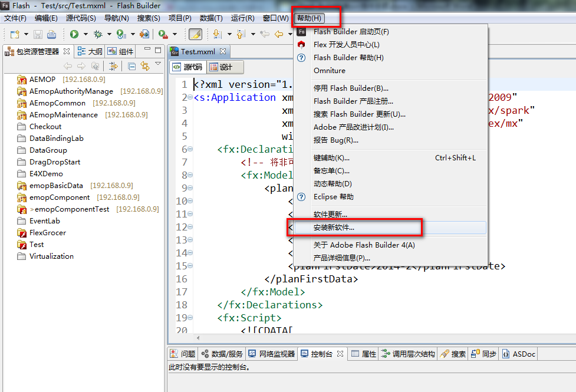Click the Save disk icon
The width and height of the screenshot is (576, 392).
pyautogui.click(x=38, y=35)
